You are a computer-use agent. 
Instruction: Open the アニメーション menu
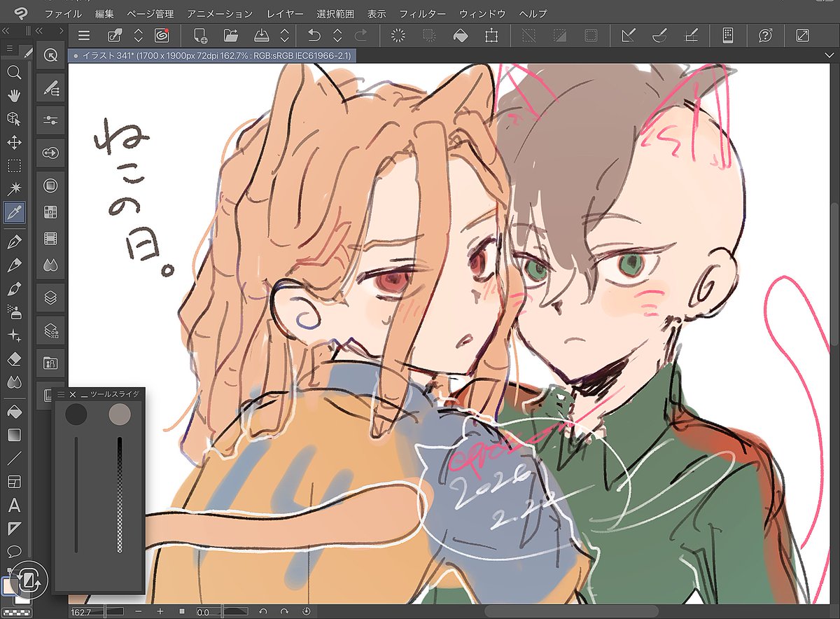[220, 13]
